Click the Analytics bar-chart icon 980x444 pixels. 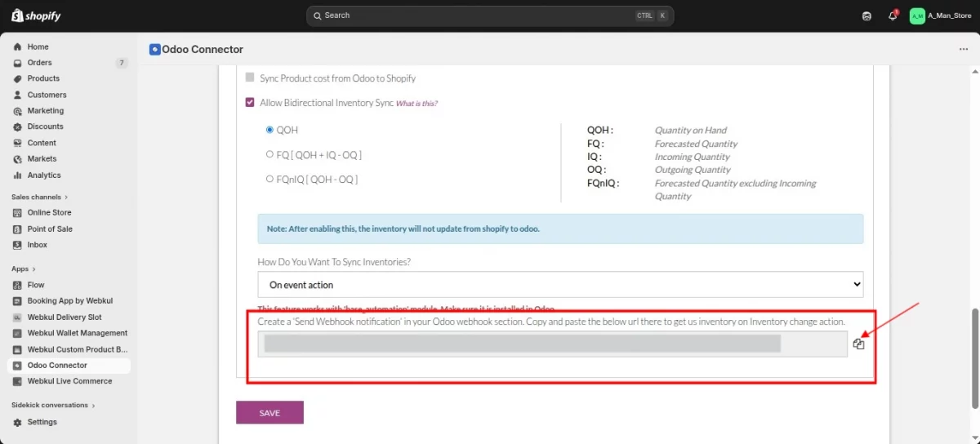(x=18, y=175)
